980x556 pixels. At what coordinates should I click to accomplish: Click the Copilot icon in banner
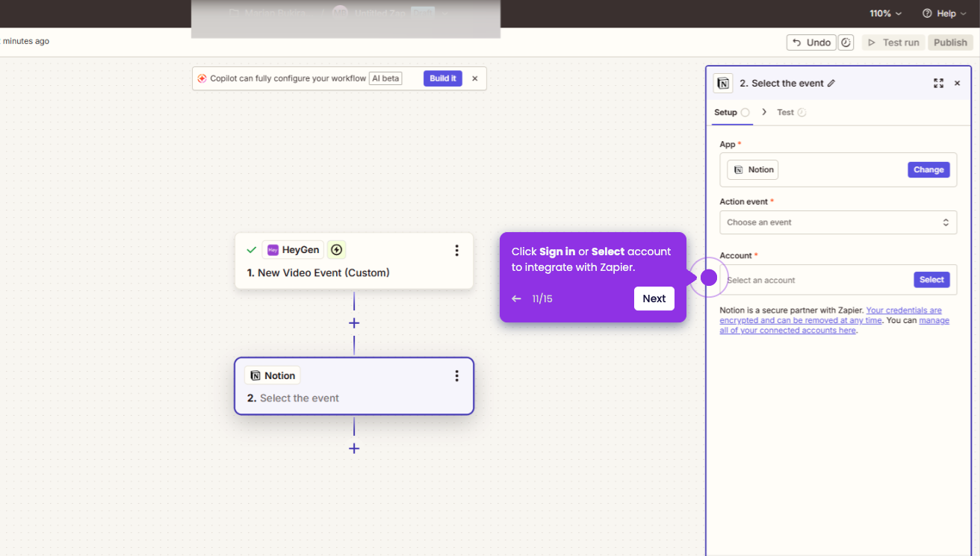[202, 78]
